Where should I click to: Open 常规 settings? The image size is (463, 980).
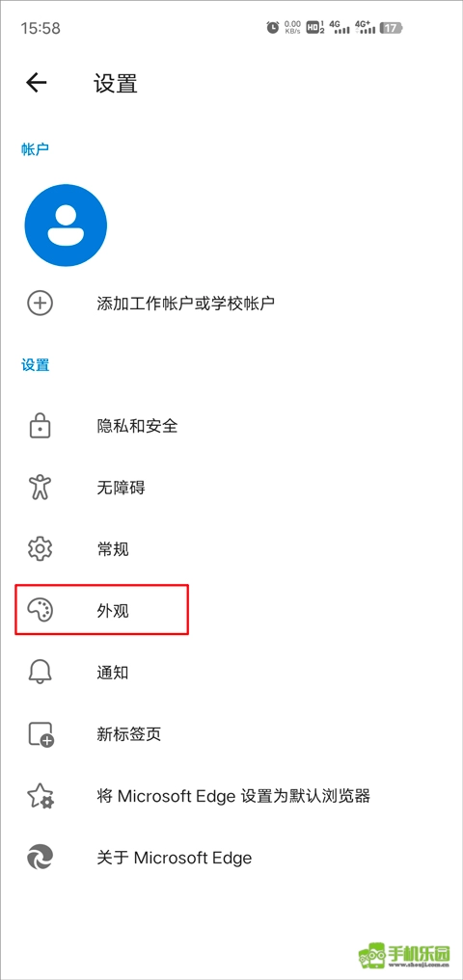click(x=231, y=549)
